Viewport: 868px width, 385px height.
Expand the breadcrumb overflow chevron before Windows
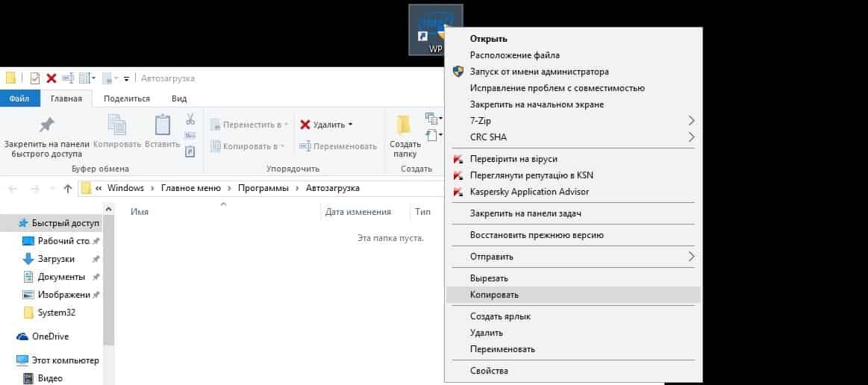(99, 189)
